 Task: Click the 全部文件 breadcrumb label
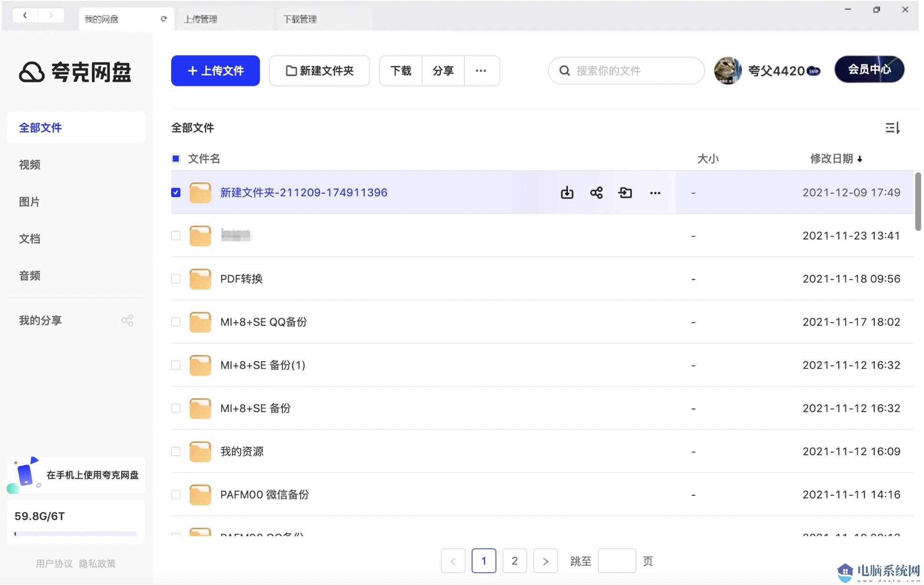(x=193, y=128)
